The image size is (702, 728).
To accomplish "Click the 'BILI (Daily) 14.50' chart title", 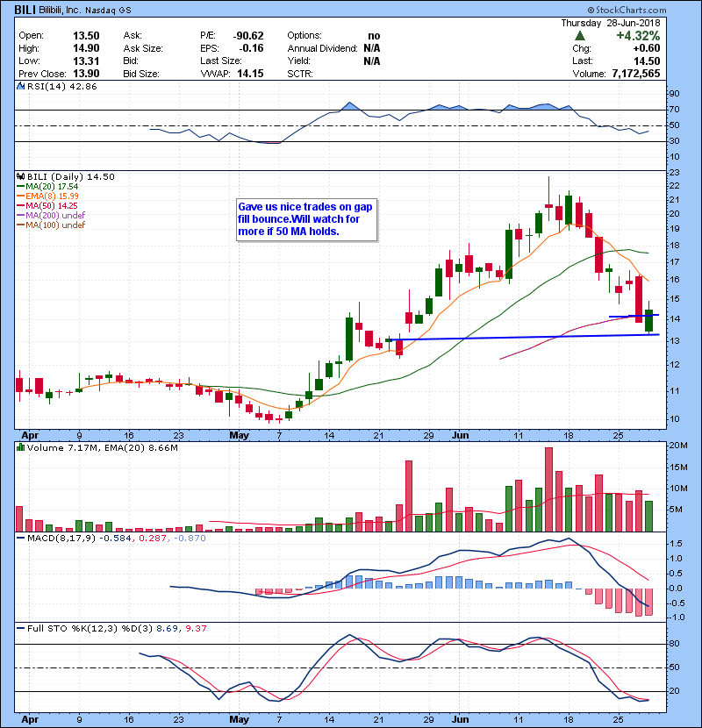I will click(x=70, y=176).
